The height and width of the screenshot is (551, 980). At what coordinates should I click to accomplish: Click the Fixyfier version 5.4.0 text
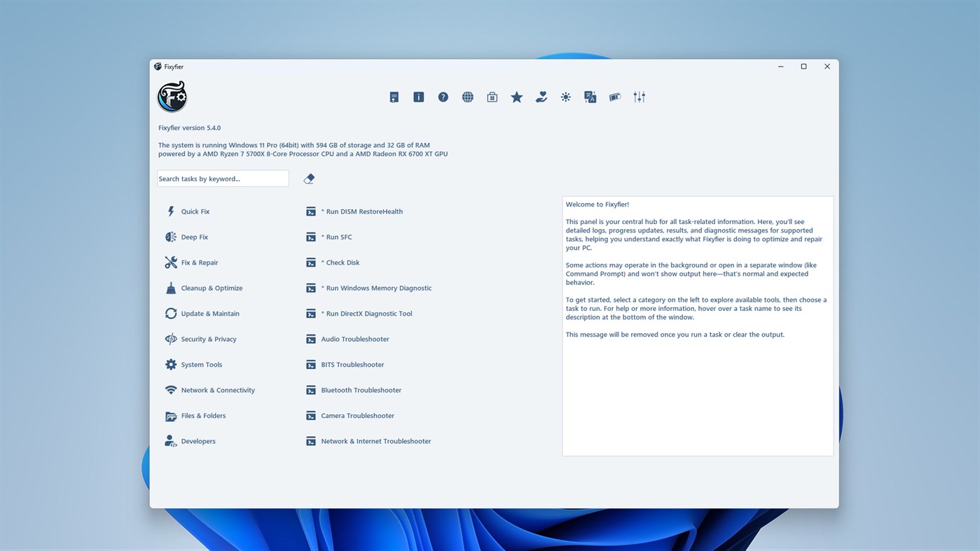point(190,128)
